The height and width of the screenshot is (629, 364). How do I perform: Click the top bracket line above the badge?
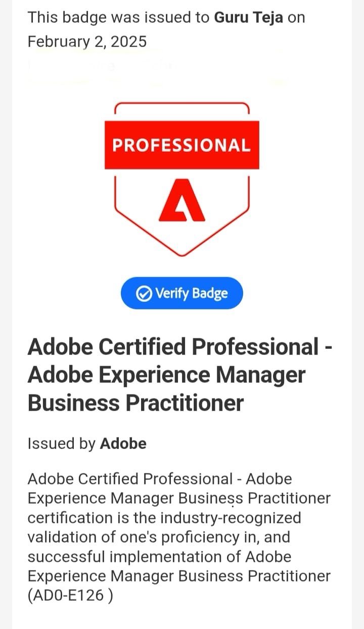[x=181, y=105]
